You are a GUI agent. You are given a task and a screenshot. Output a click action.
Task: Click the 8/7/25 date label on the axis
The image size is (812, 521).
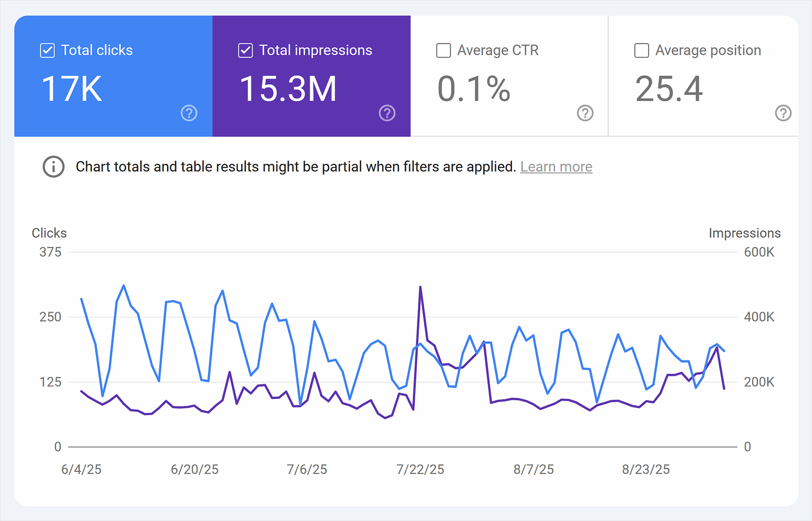coord(533,469)
